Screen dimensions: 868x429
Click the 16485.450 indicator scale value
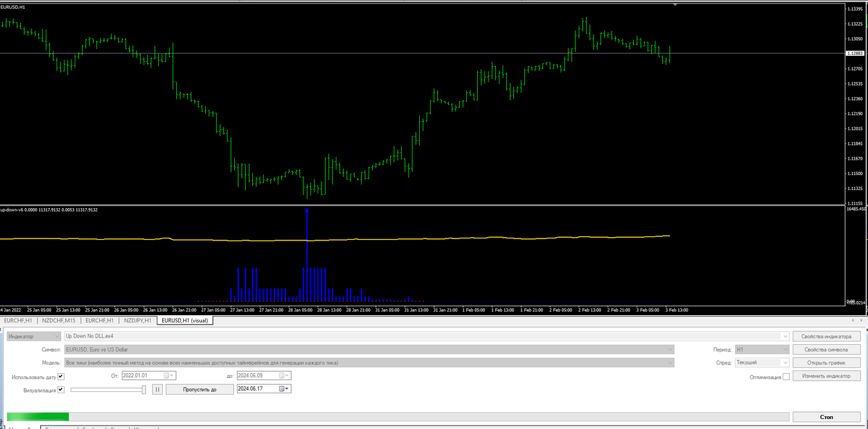857,209
